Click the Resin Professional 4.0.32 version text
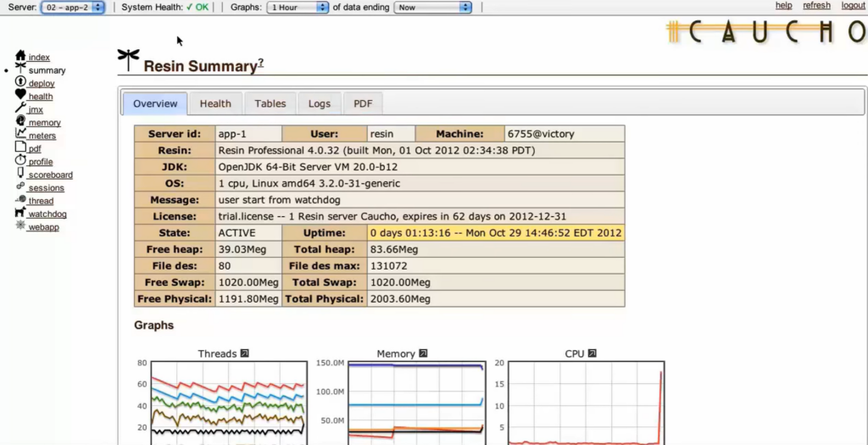This screenshot has height=445, width=868. pos(376,151)
